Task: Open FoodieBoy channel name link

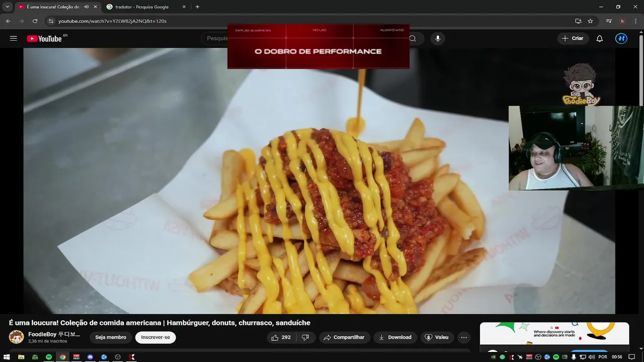Action: point(54,334)
